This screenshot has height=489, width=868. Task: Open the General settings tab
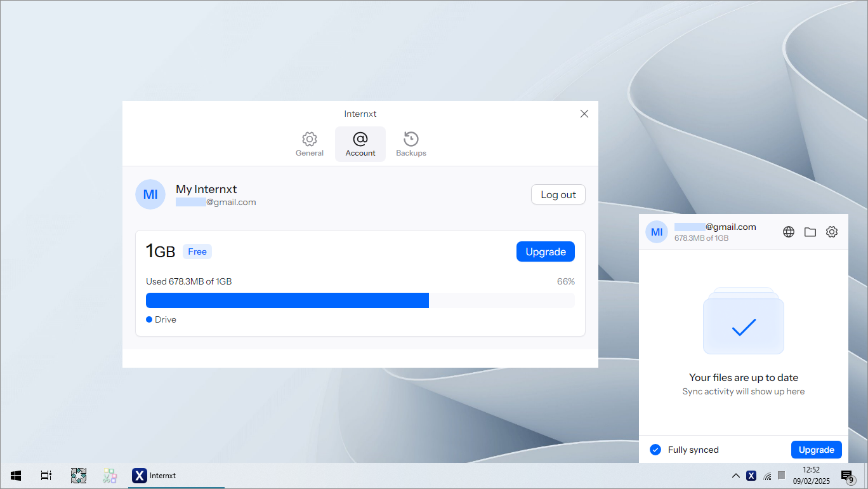pos(310,144)
